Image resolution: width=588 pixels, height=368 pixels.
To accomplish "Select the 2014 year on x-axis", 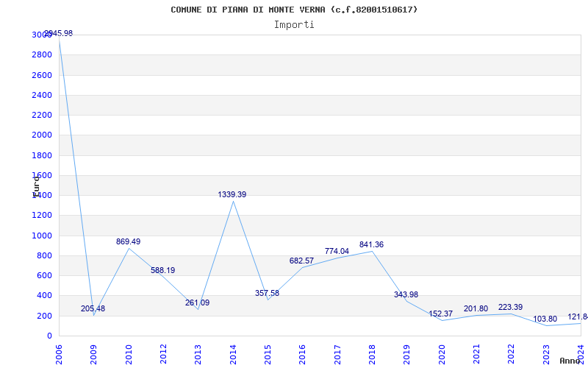I will click(x=233, y=353).
